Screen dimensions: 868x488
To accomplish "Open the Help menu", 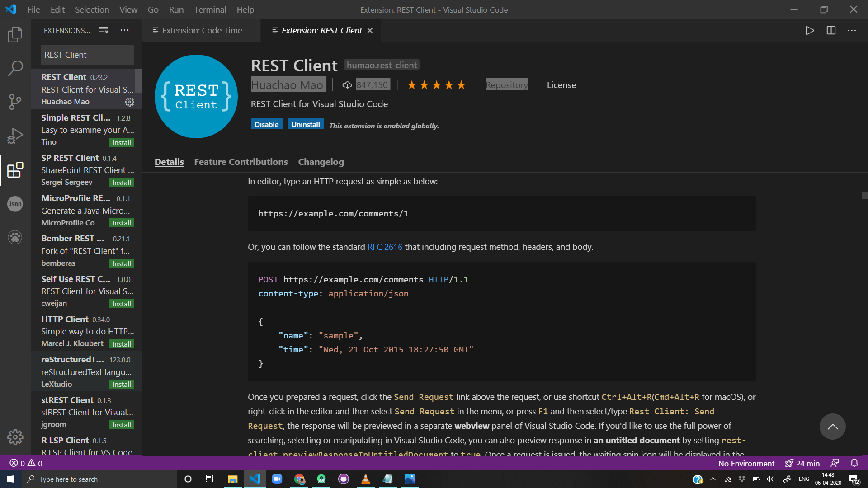I will [245, 9].
